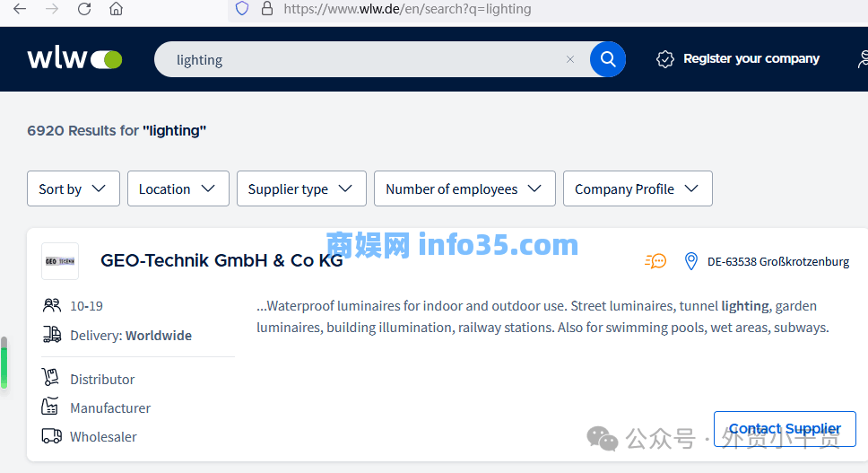Open the GEO-Technik company logo thumbnail
Viewport: 868px width, 473px height.
60,261
